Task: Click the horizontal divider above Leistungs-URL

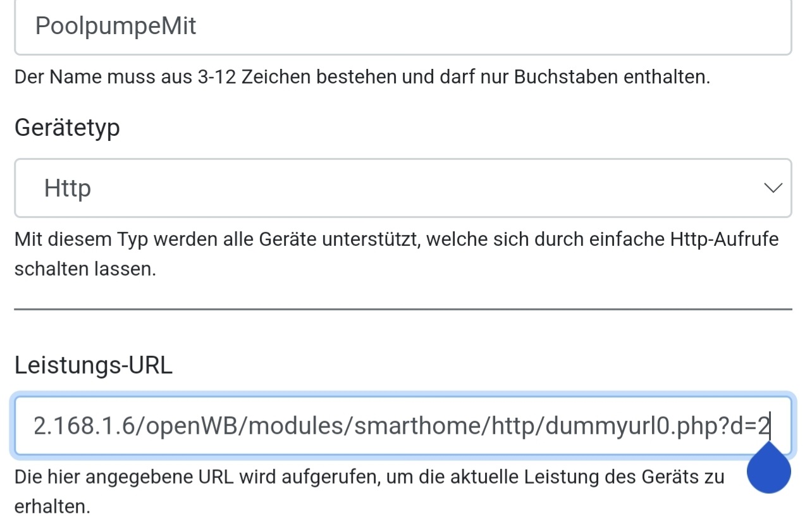Action: 402,309
